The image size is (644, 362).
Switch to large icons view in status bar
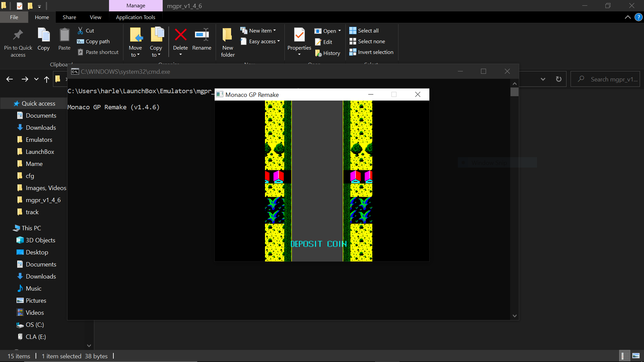click(636, 356)
